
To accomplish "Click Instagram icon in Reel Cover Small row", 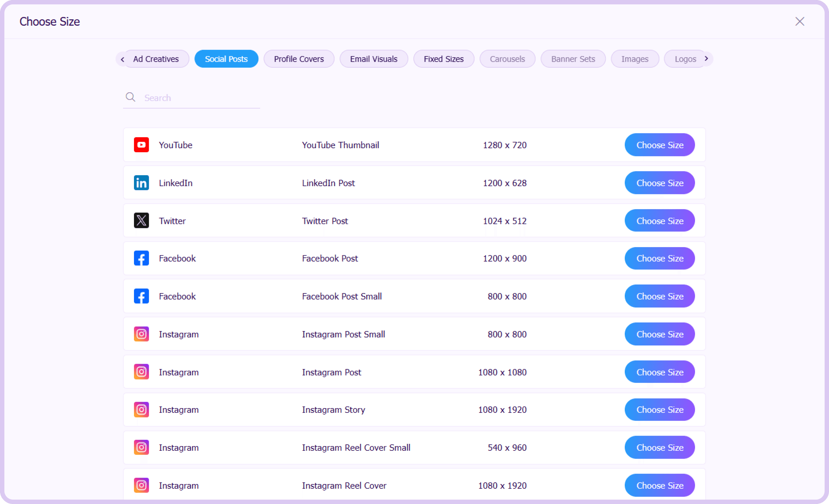I will click(141, 447).
